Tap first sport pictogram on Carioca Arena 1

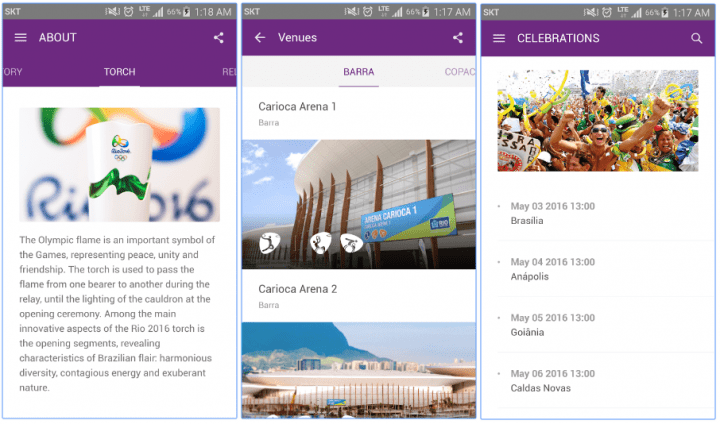270,243
